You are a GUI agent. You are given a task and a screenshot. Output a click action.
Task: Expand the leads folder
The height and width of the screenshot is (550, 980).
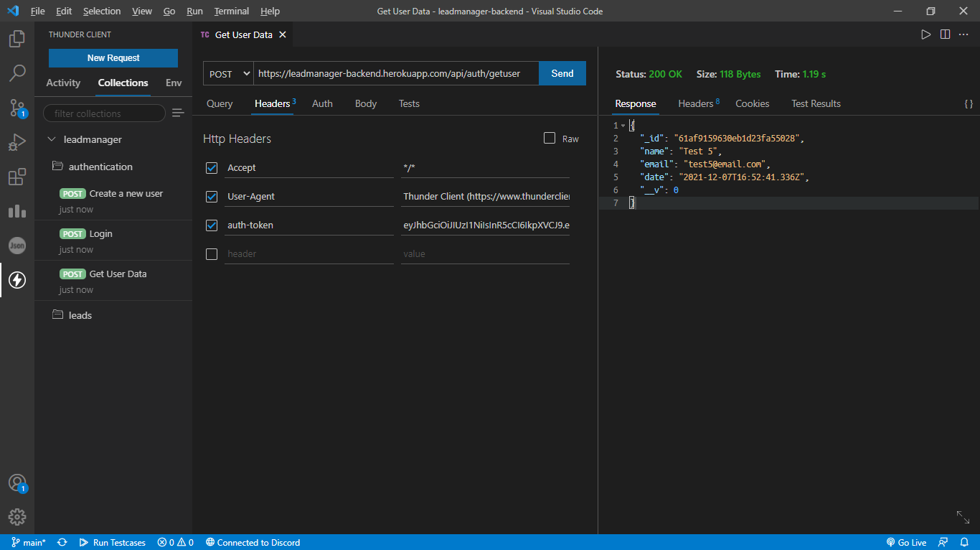(58, 315)
